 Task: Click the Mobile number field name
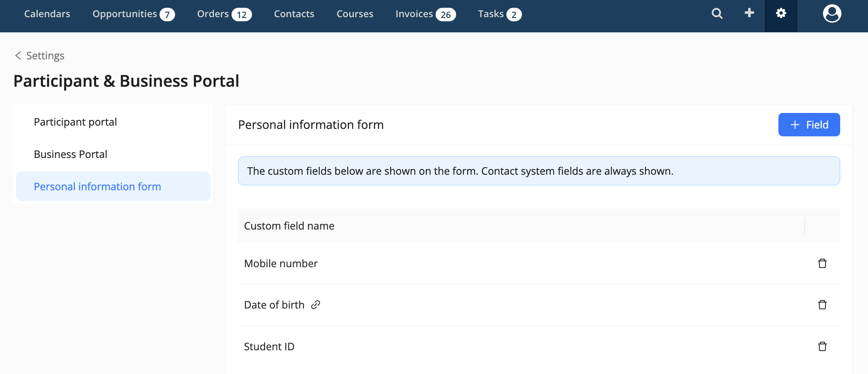[281, 264]
